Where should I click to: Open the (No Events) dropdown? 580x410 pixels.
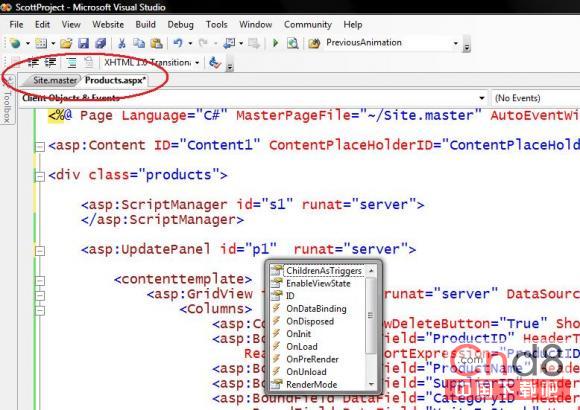click(x=536, y=98)
